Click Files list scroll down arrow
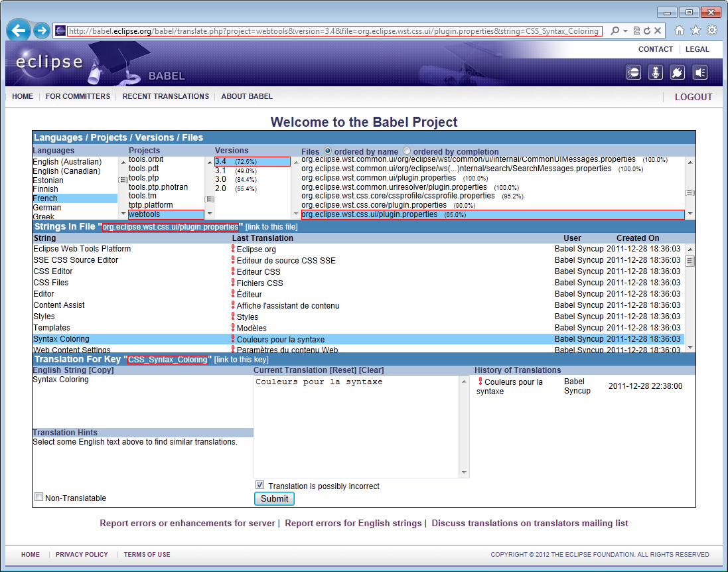This screenshot has height=572, width=728. coord(690,214)
